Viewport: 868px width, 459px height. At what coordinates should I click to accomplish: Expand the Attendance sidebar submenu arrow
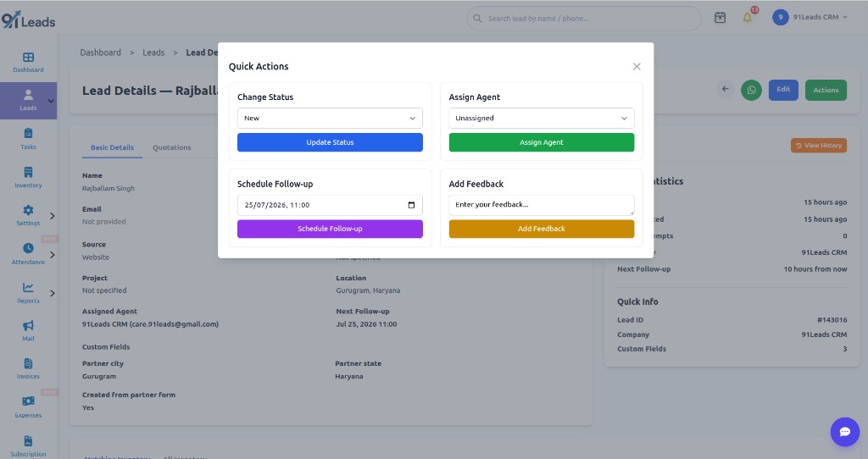[52, 255]
